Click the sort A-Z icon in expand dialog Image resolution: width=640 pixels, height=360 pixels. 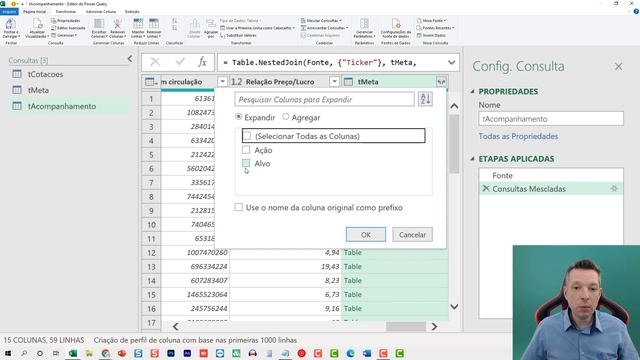pyautogui.click(x=425, y=99)
